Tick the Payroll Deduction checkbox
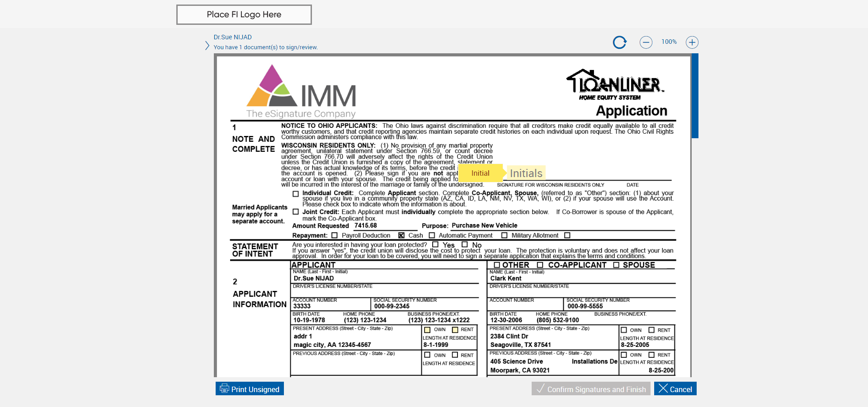This screenshot has height=407, width=868. (x=335, y=235)
